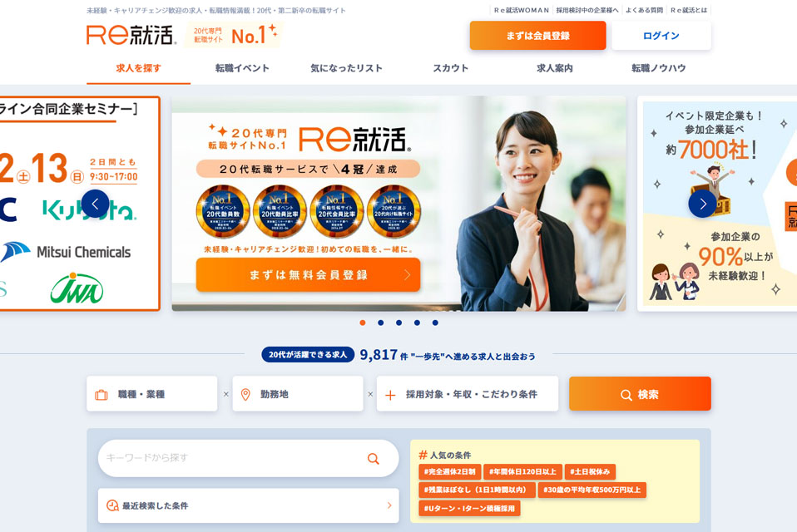
Task: Select the third carousel dot indicator
Action: (x=399, y=323)
